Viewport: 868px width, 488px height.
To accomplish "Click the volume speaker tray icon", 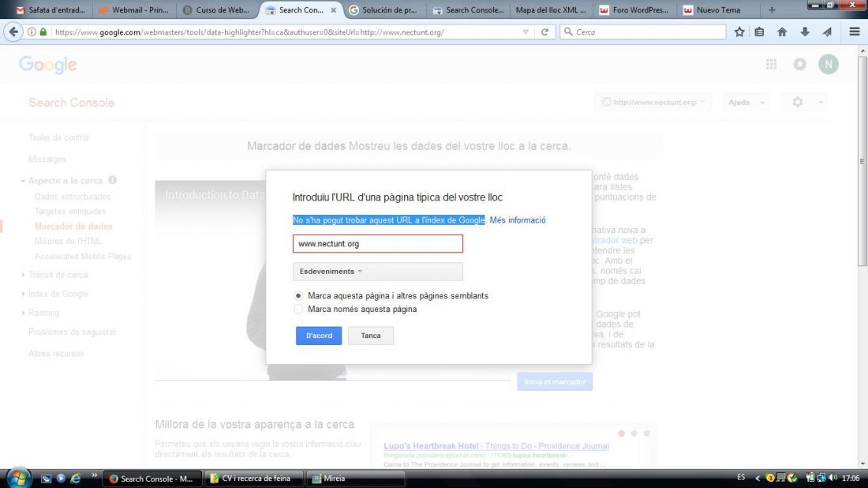I will (x=833, y=478).
